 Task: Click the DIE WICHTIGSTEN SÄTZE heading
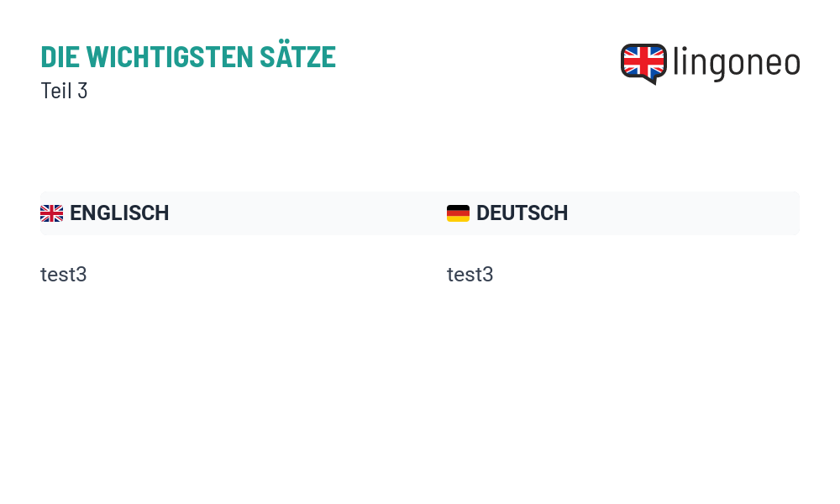coord(188,55)
